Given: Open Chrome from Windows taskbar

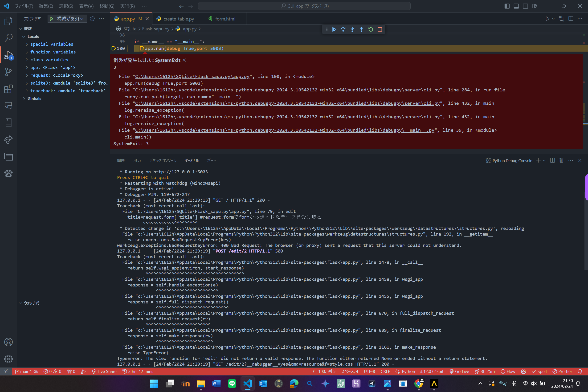Looking at the screenshot, I should [x=418, y=383].
